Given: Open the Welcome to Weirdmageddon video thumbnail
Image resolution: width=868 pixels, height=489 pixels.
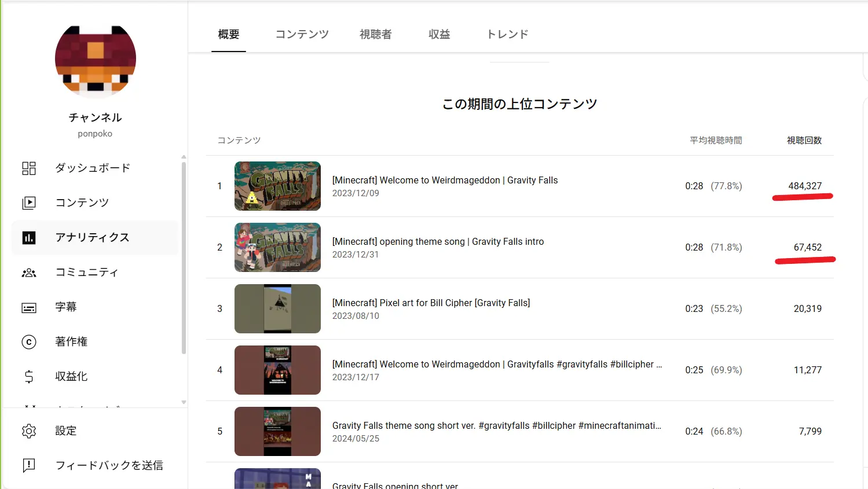Looking at the screenshot, I should [277, 186].
